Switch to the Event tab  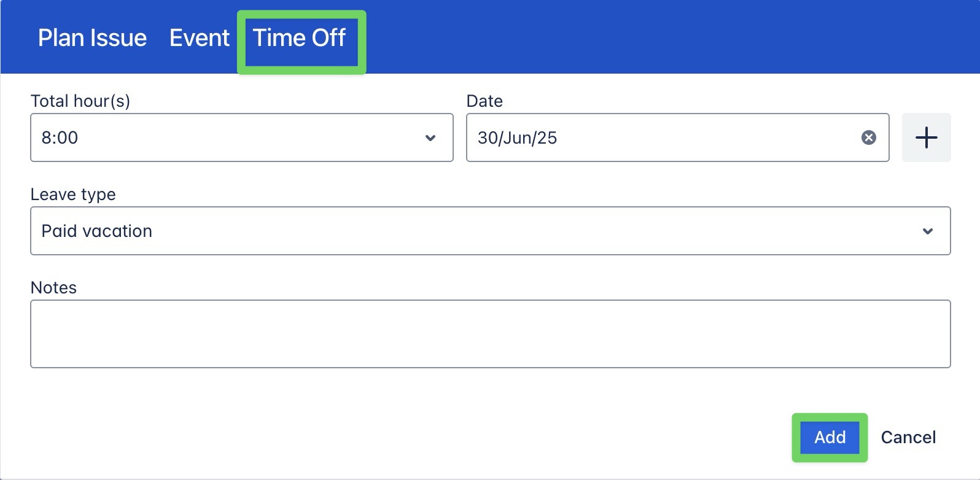point(199,38)
